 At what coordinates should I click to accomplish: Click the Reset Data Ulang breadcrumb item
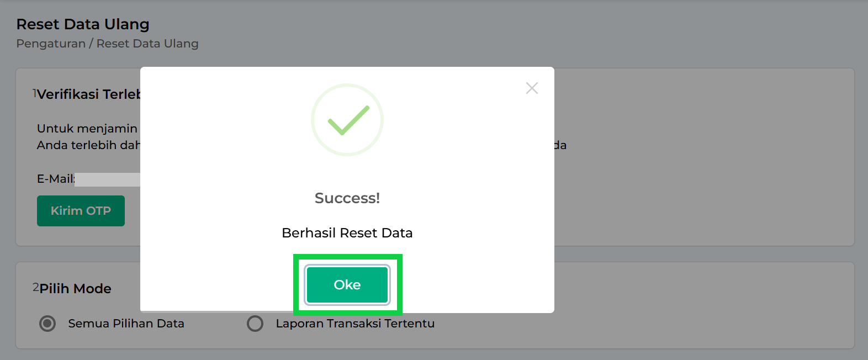pos(147,44)
